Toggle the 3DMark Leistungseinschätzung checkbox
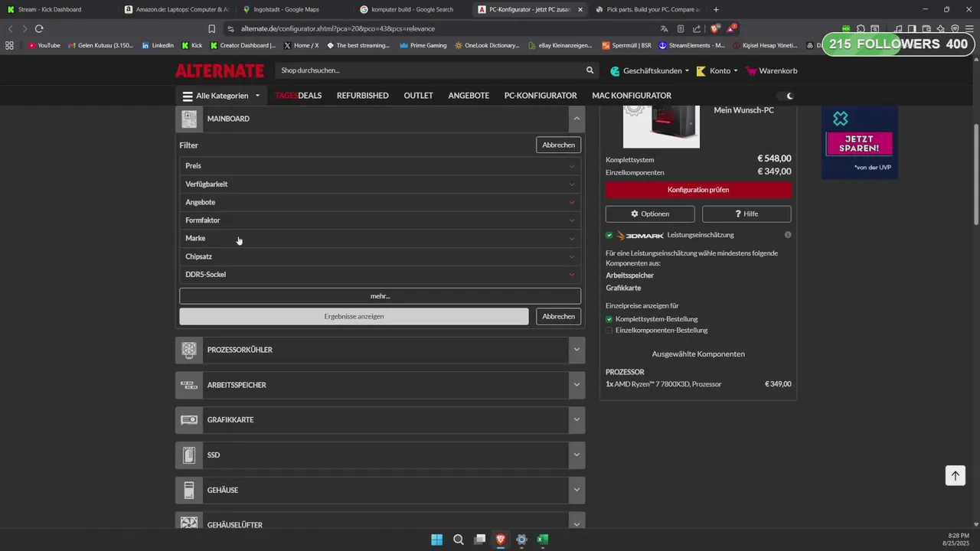The width and height of the screenshot is (980, 551). click(609, 235)
